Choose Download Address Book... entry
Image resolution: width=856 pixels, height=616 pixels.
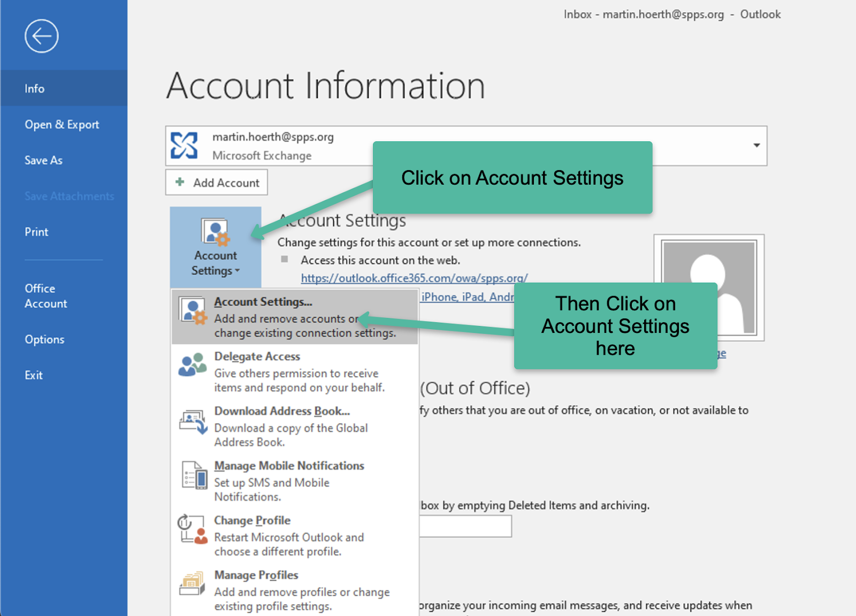[295, 426]
